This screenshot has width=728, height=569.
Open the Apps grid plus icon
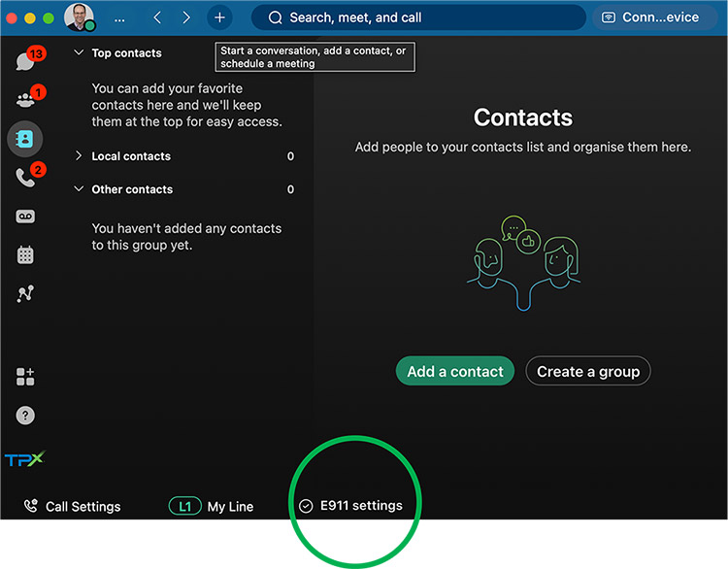tap(25, 377)
